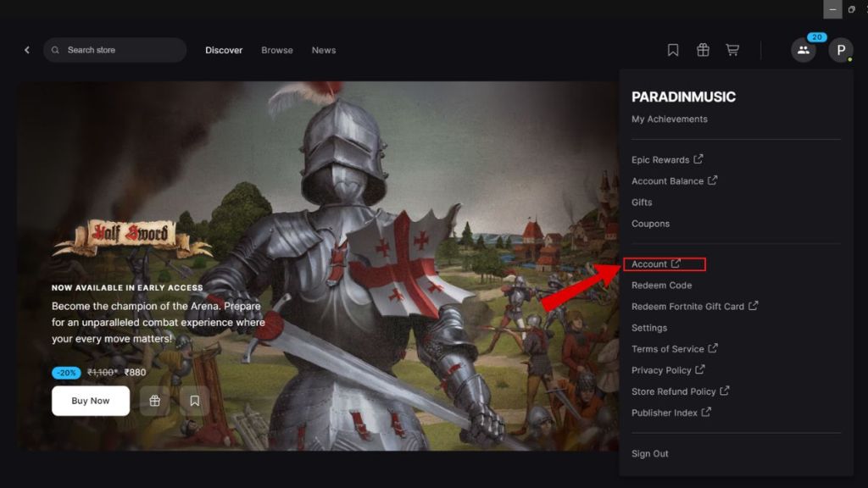Select the Discover tab
This screenshot has height=488, width=868.
223,50
